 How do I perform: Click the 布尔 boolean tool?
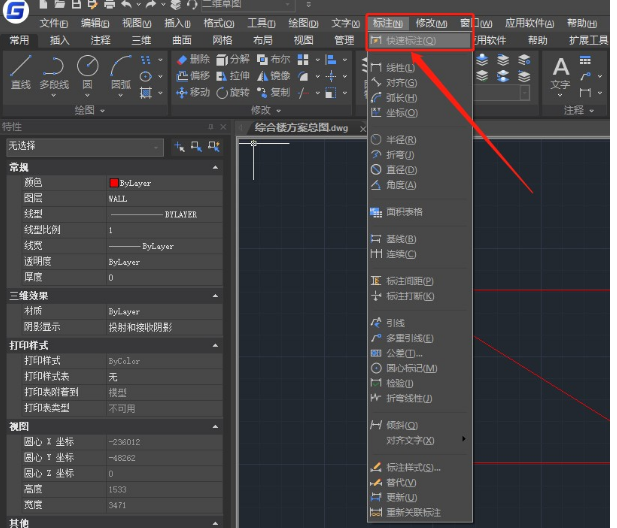(273, 59)
